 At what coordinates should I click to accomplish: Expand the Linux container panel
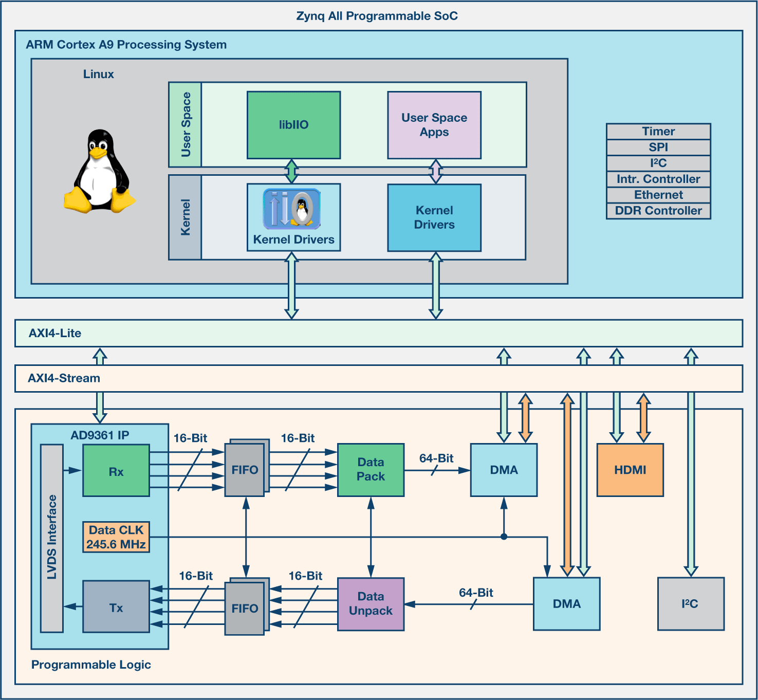tap(98, 74)
